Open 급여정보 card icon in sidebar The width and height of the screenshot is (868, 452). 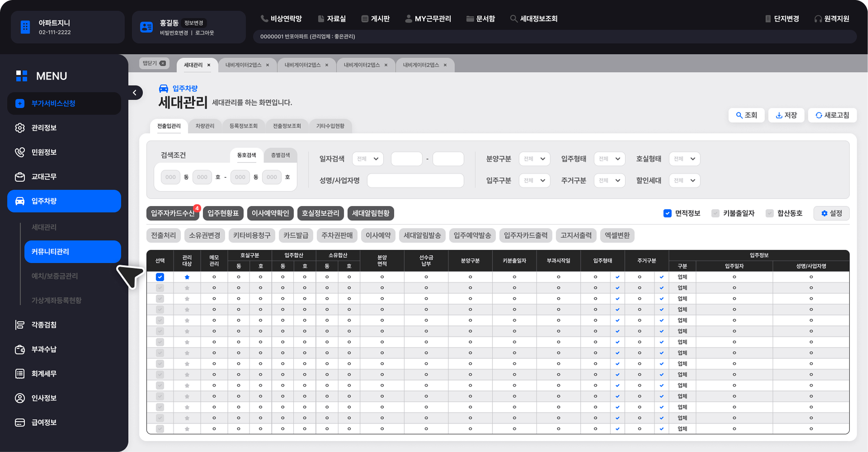[x=20, y=422]
